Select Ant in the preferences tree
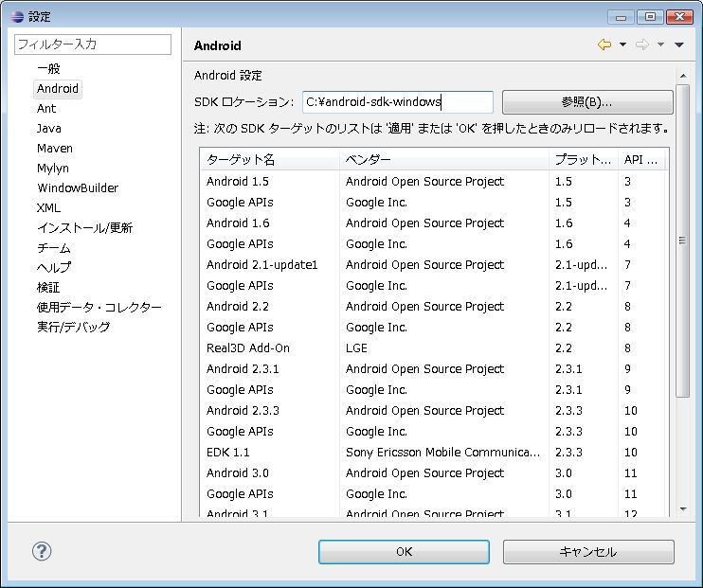This screenshot has width=703, height=588. coord(46,109)
